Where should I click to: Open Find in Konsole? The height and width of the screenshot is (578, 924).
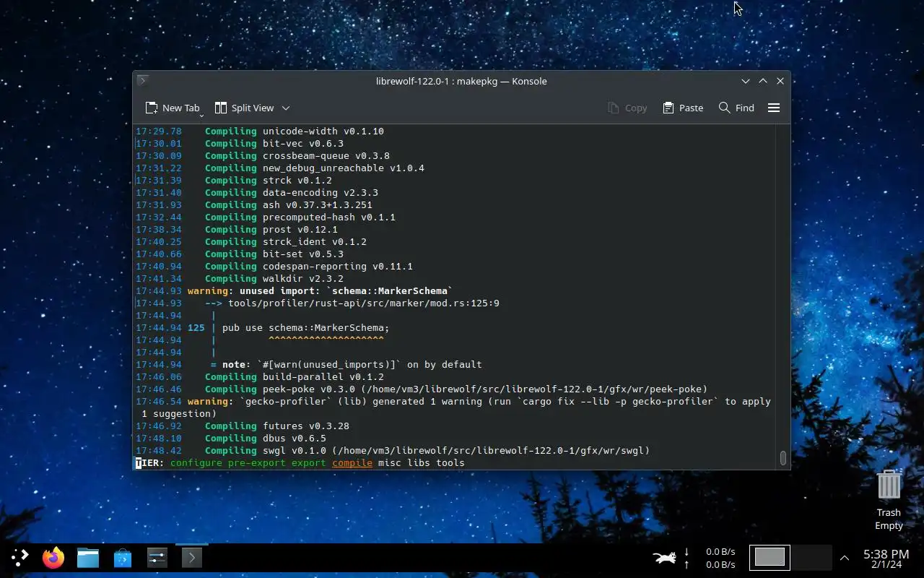click(736, 108)
